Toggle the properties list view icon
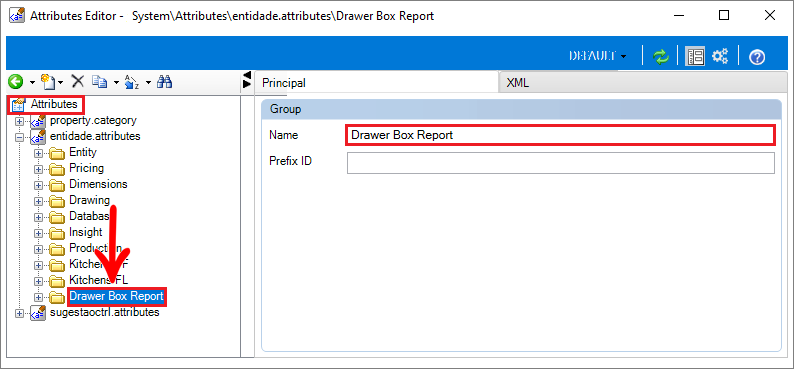The image size is (794, 369). click(695, 56)
